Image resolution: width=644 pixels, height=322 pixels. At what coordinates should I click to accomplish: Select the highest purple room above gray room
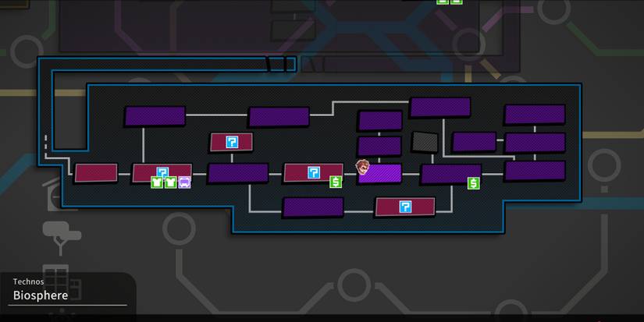coord(440,108)
